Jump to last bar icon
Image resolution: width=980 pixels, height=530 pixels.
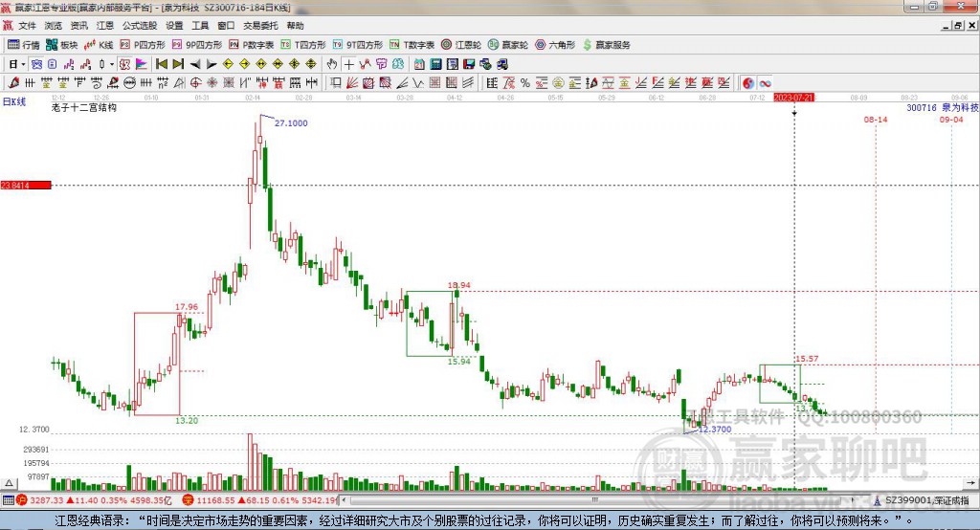pyautogui.click(x=178, y=64)
